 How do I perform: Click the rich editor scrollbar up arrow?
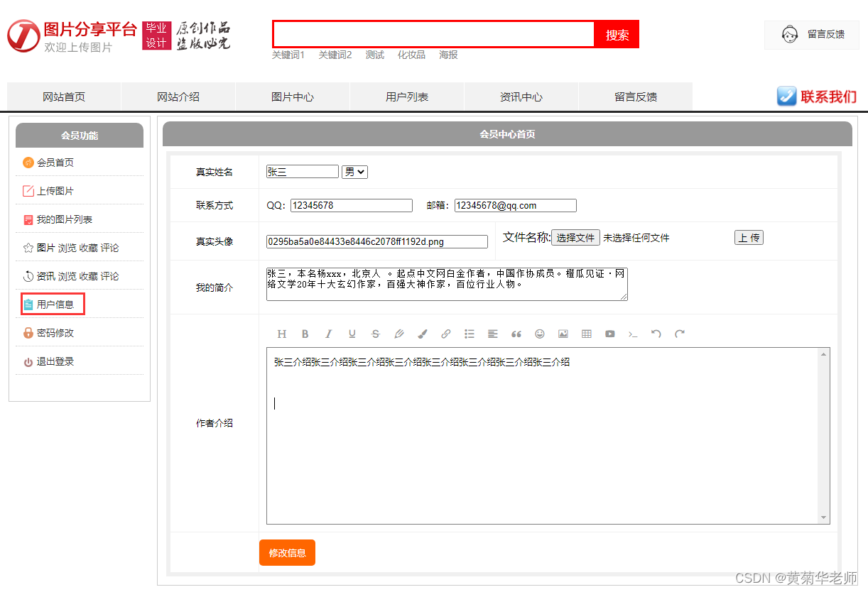coord(824,353)
